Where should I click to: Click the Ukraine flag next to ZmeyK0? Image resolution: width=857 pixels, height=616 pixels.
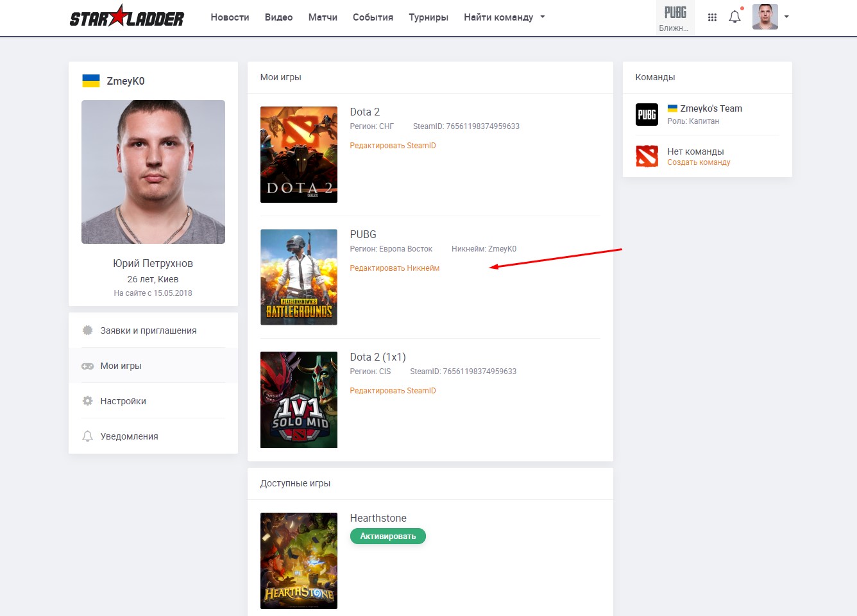click(90, 81)
